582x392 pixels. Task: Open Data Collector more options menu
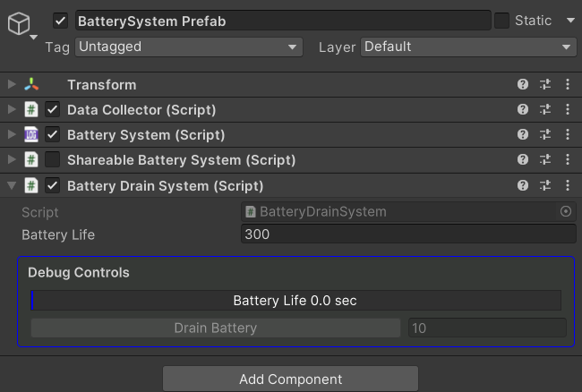[568, 109]
